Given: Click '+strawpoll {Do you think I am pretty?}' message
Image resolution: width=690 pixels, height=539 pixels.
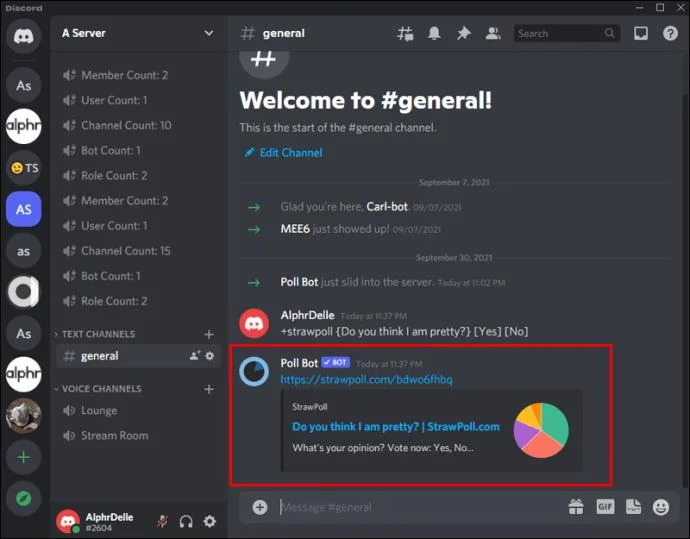Looking at the screenshot, I should pos(404,331).
